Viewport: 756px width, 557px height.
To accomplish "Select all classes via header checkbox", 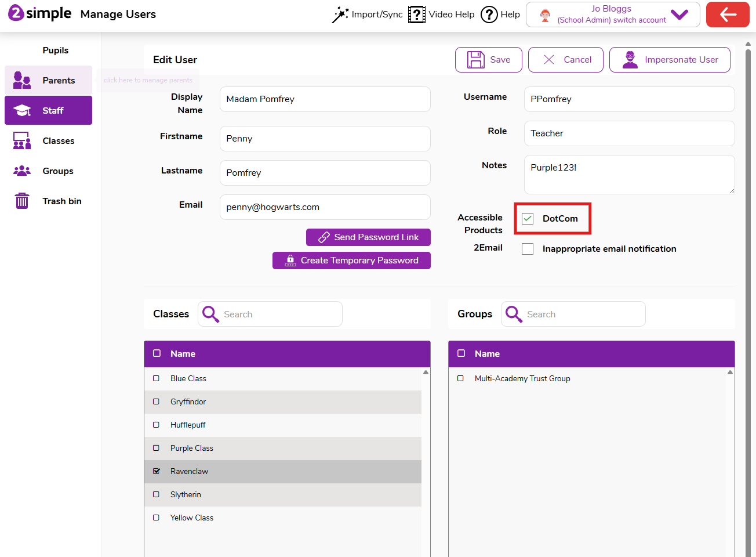I will coord(157,353).
